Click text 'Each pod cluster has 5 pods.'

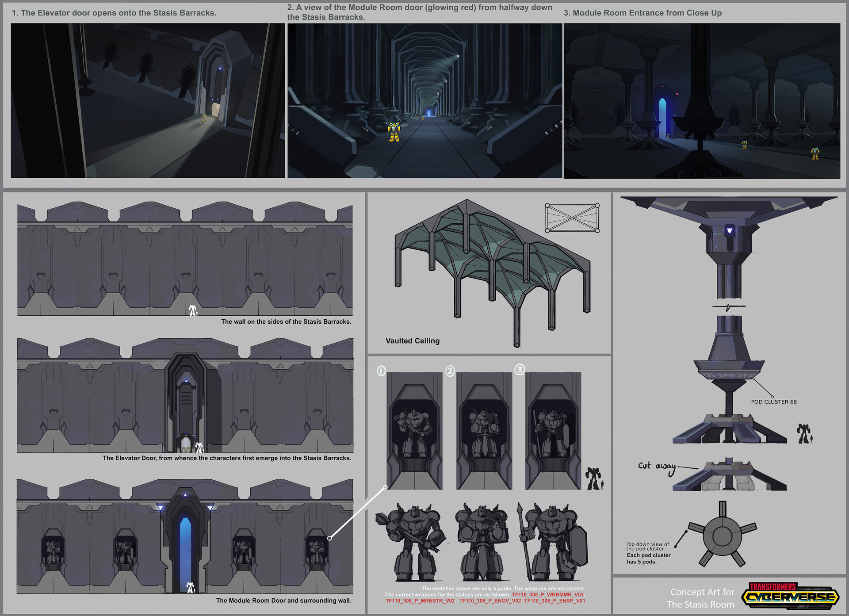pyautogui.click(x=648, y=559)
